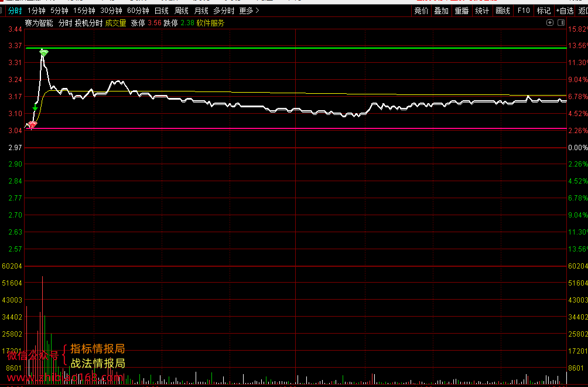The image size is (588, 387).
Task: Switch to the 分时 intraday tab
Action: coord(15,11)
